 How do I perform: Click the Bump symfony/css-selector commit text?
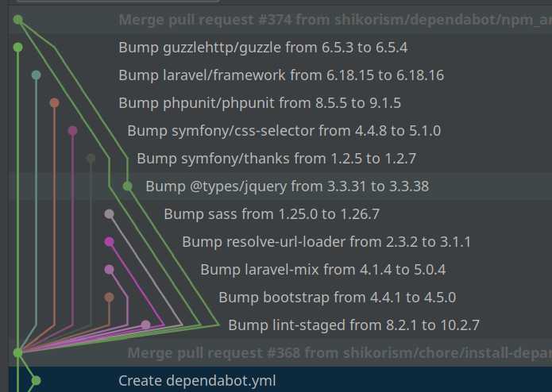tap(284, 131)
